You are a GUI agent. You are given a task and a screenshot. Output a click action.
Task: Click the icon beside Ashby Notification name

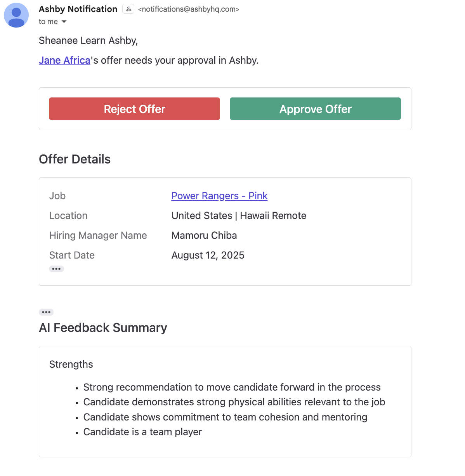[x=128, y=9]
